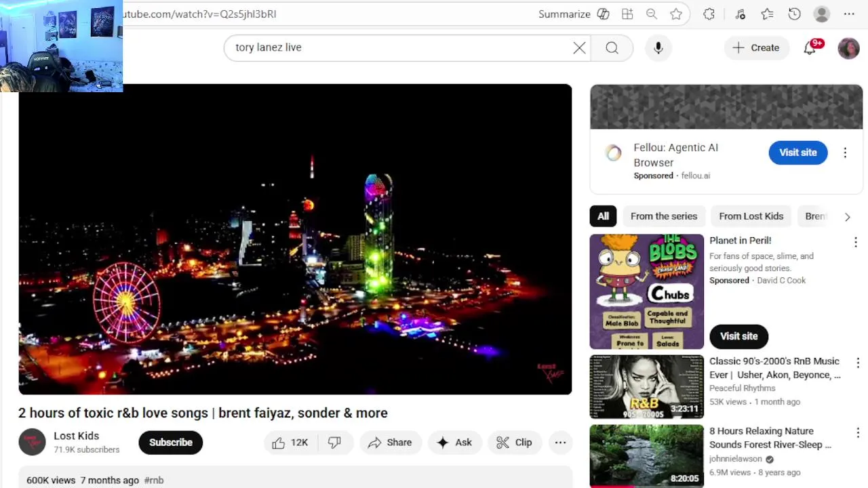Open Classic 90's-2000's RnB Music video title
868x488 pixels.
click(x=774, y=368)
